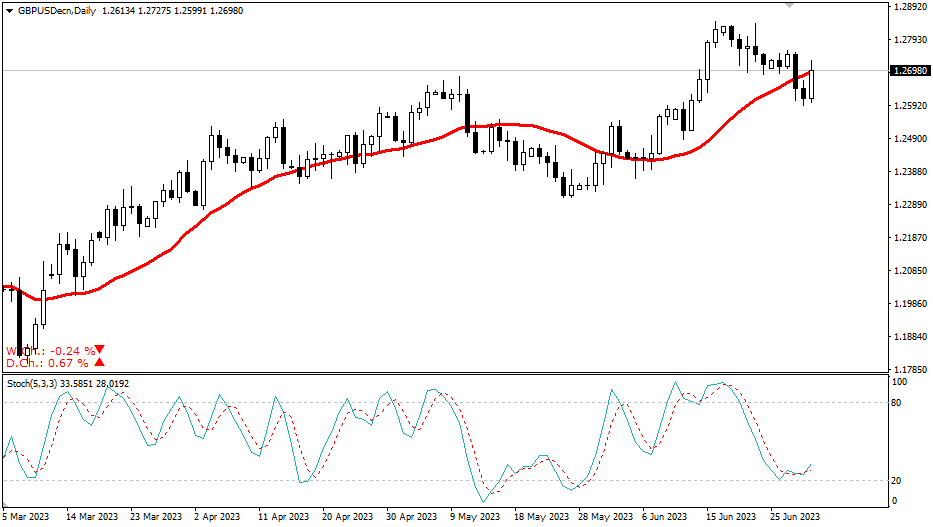
Task: Click the current price label 1.26980
Action: click(908, 71)
